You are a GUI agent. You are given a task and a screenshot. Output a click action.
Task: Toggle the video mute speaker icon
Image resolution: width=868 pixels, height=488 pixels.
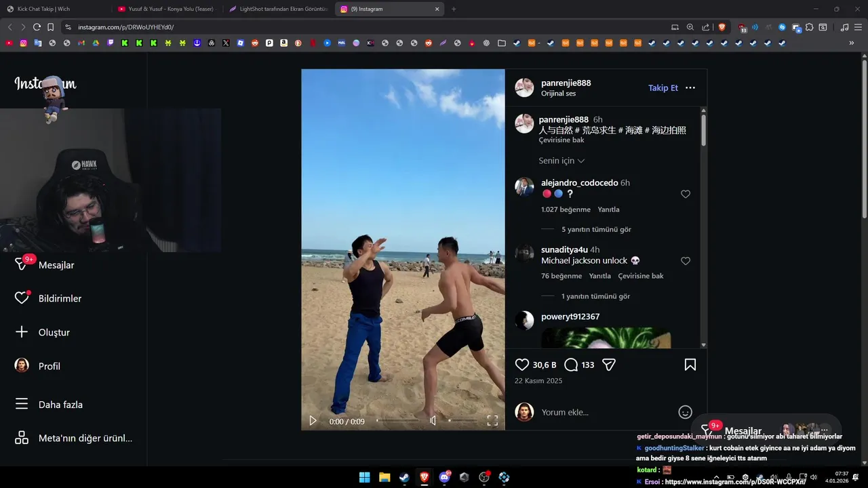point(433,421)
